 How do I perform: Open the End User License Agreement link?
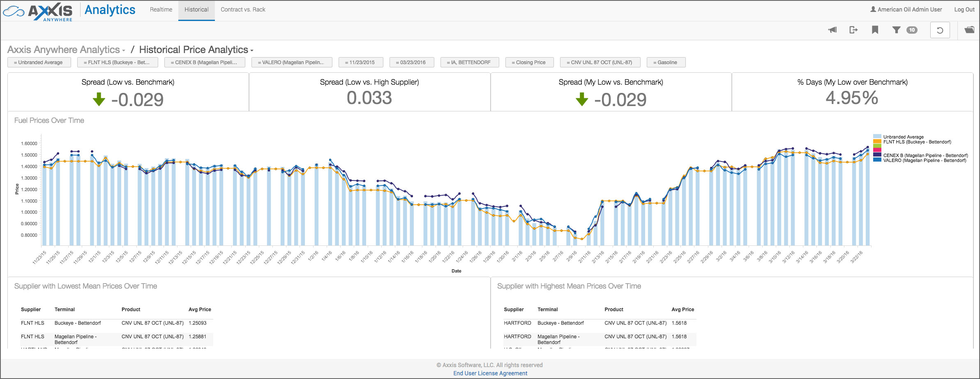(490, 373)
